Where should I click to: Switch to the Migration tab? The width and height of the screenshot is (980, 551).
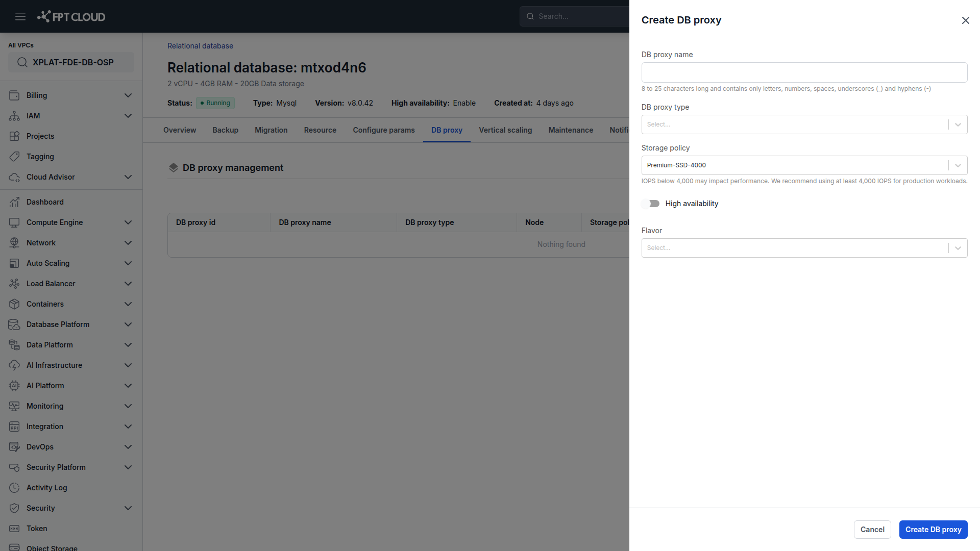point(271,130)
